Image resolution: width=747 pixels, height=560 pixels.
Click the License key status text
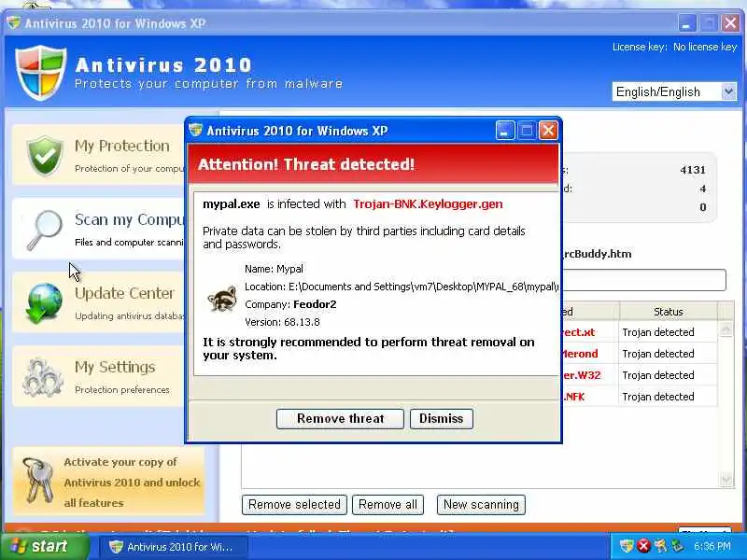click(674, 47)
